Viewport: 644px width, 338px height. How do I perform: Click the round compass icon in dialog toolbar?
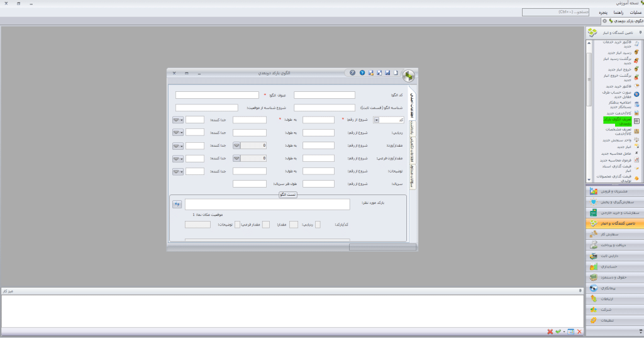click(352, 73)
